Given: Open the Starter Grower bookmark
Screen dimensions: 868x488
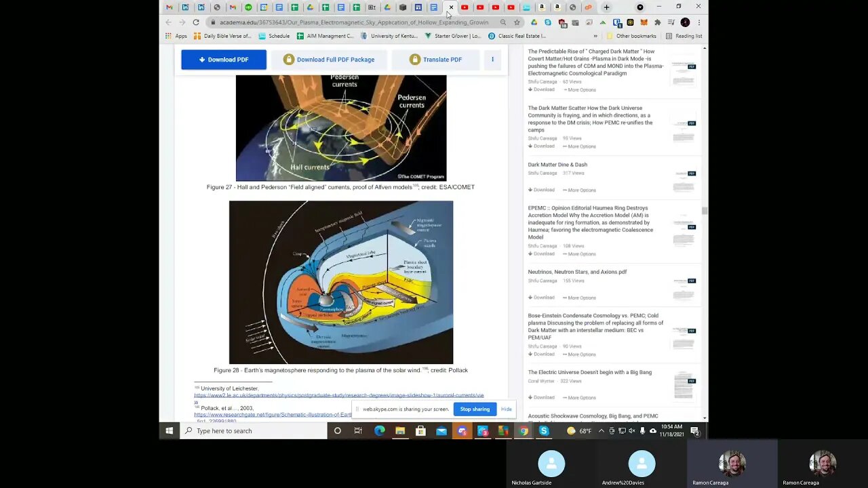Looking at the screenshot, I should (452, 36).
